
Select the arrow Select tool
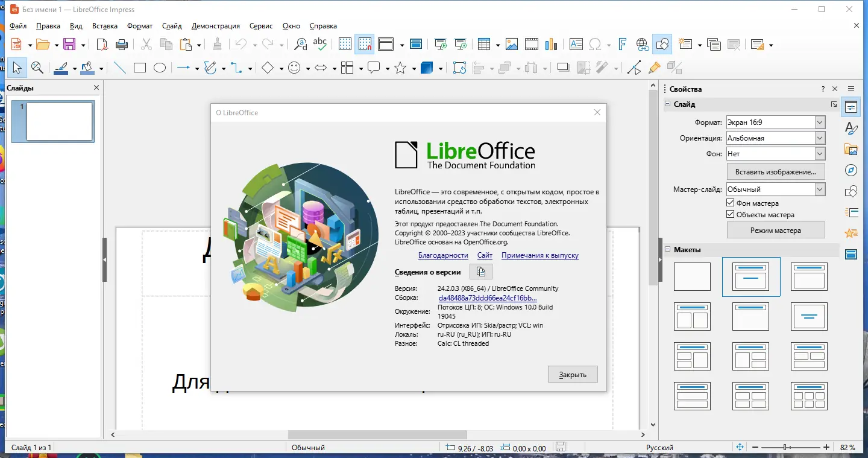click(x=17, y=68)
